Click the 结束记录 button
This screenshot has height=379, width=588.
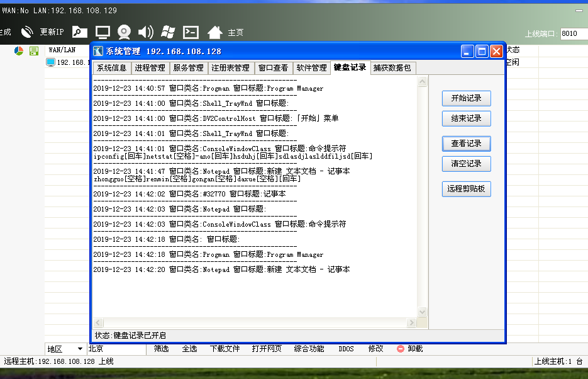[x=466, y=118]
